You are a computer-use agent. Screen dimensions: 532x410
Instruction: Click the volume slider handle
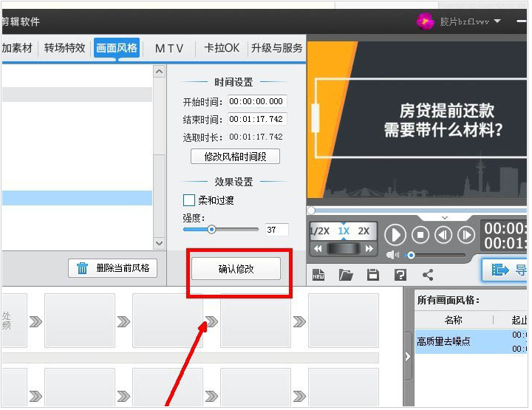(x=411, y=255)
